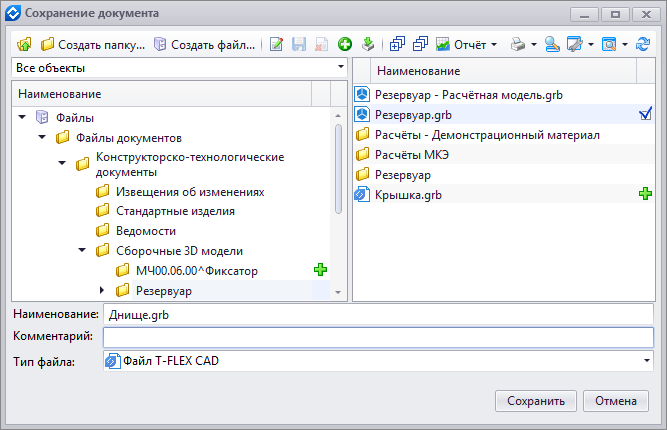Select МЧ00.06.00^Фиксатор folder
The width and height of the screenshot is (667, 430).
(197, 271)
